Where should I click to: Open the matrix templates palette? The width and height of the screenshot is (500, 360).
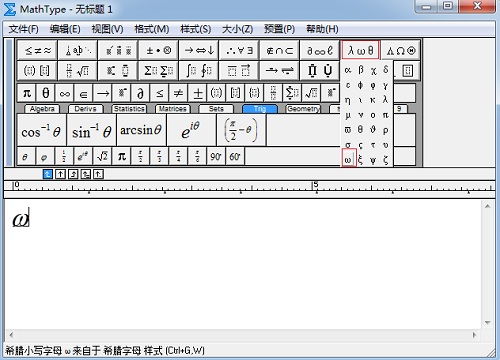tap(407, 70)
